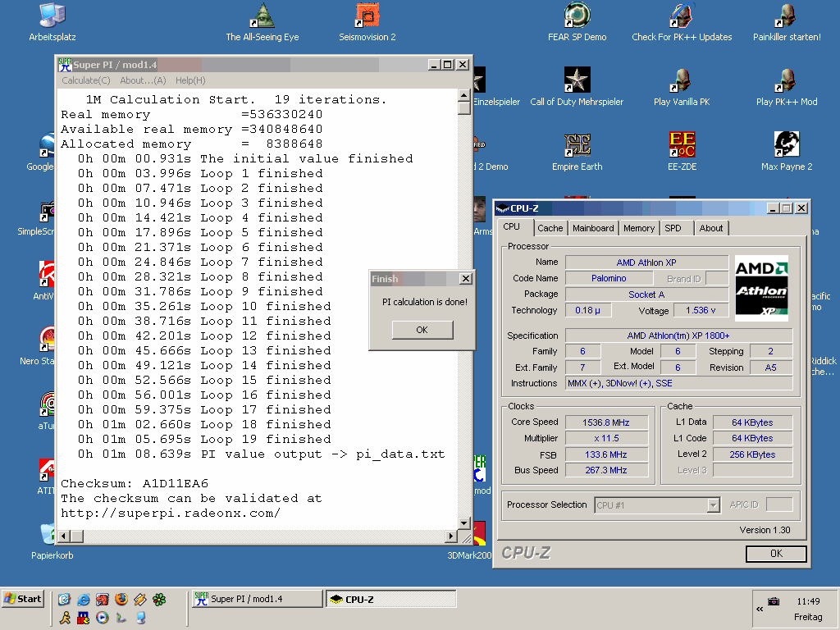Click the FSB 133.6 MHz field
The image size is (840, 630).
(606, 454)
